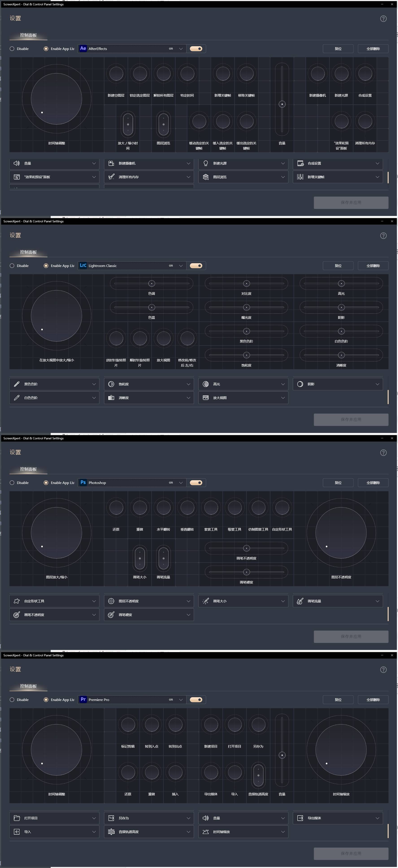Toggle the on switch beside Lightroom Classic selector
Viewport: 398px width, 868px height.
click(x=196, y=265)
